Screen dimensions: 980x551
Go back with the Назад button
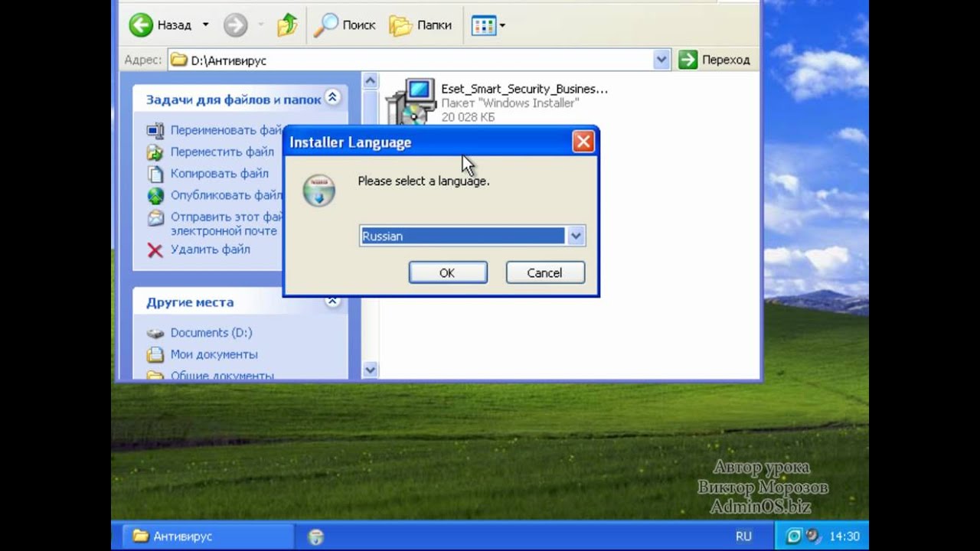pos(159,24)
